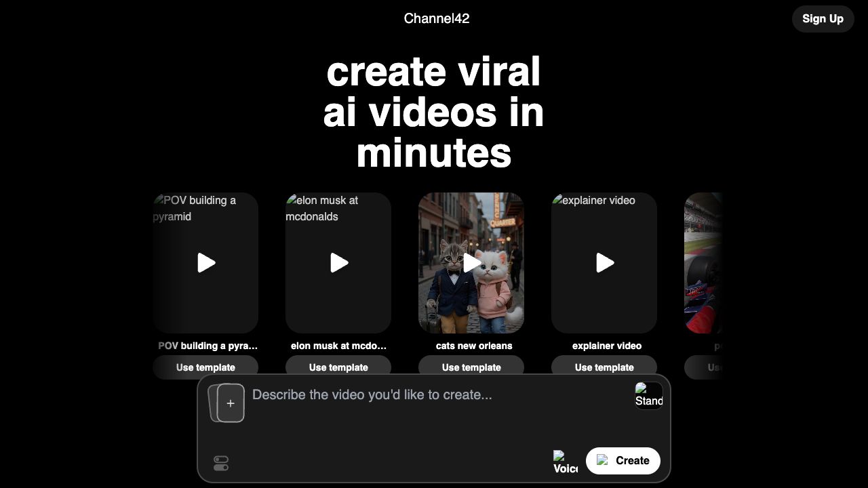The height and width of the screenshot is (488, 868).
Task: Play the "cats new orleans" video preview
Action: tap(471, 263)
